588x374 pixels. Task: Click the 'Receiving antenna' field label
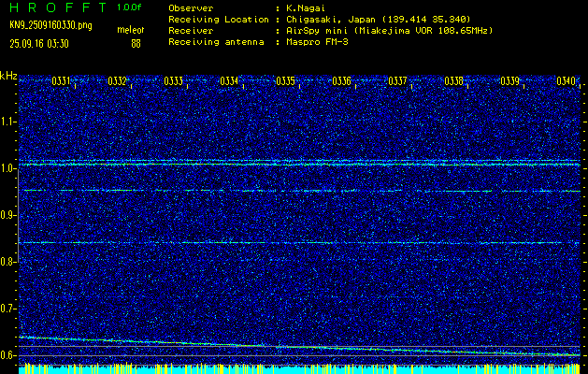point(216,42)
